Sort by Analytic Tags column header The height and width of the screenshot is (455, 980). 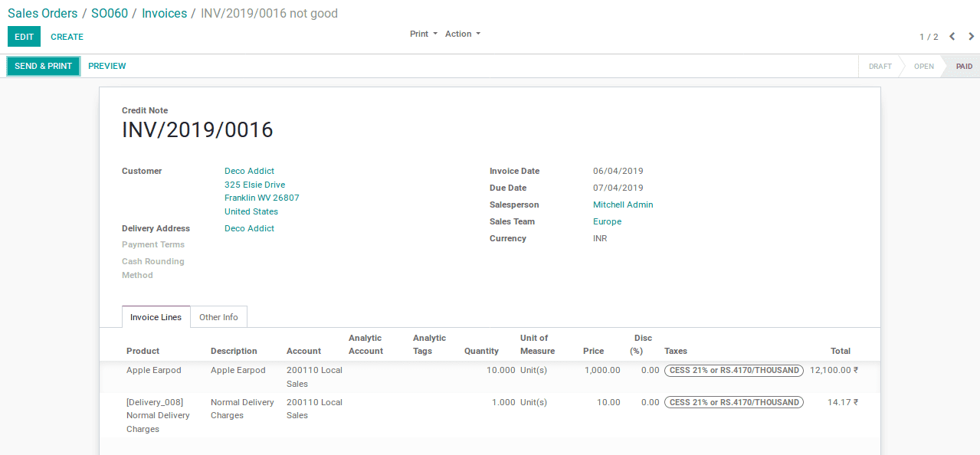[x=429, y=345]
